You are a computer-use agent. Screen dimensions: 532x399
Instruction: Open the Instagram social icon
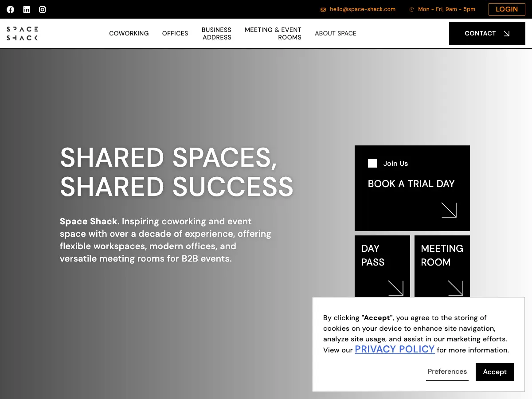43,9
